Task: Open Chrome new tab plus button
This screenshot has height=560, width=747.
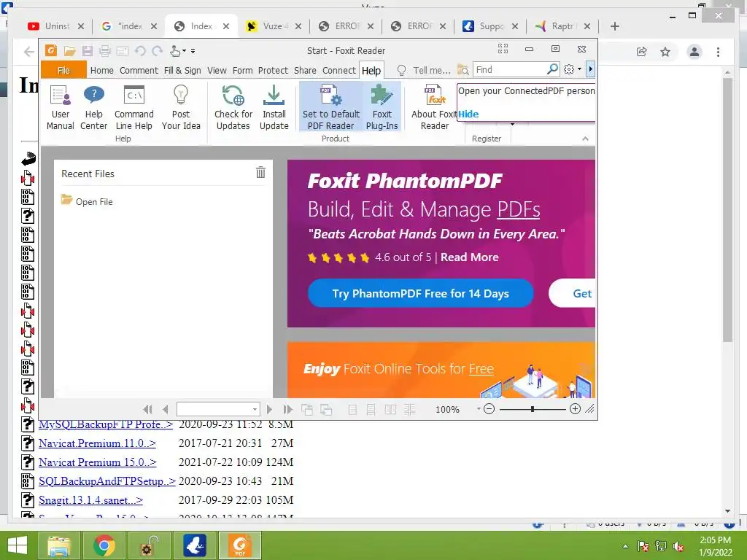Action: 614,26
